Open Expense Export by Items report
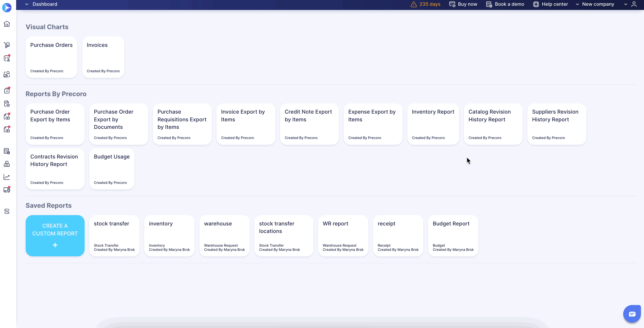This screenshot has height=328, width=644. pyautogui.click(x=373, y=124)
